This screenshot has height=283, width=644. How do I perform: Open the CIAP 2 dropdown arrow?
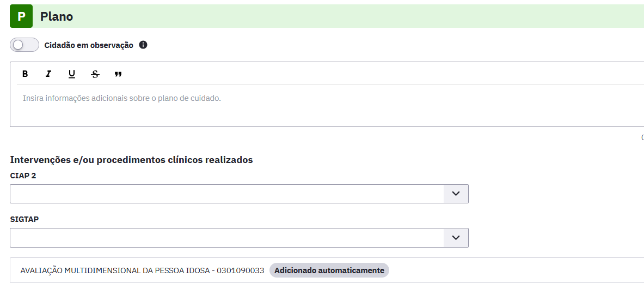pyautogui.click(x=456, y=194)
